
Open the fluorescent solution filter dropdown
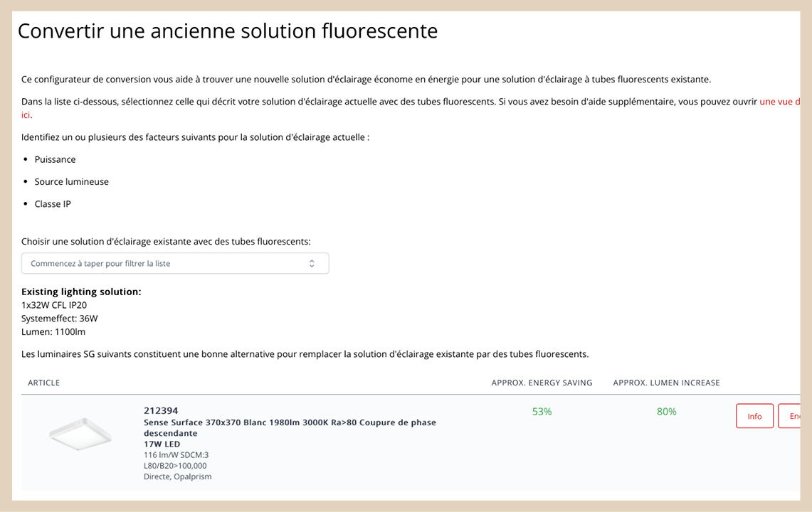(x=175, y=264)
